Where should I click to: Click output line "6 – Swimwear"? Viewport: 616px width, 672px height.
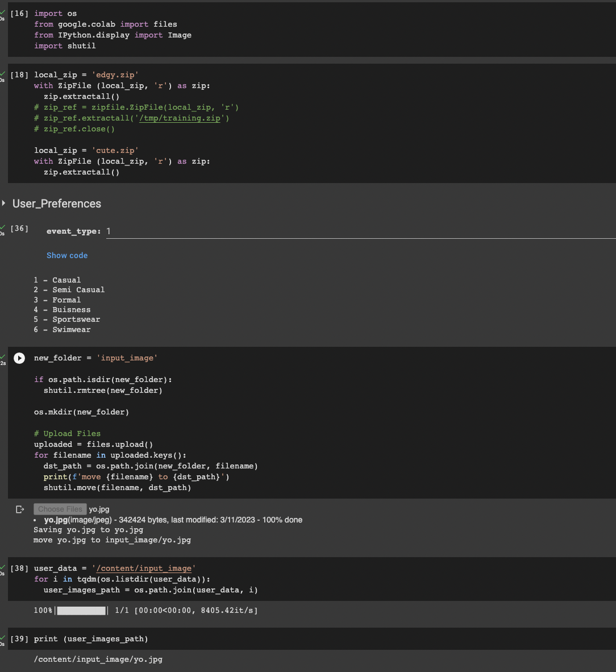(x=62, y=330)
